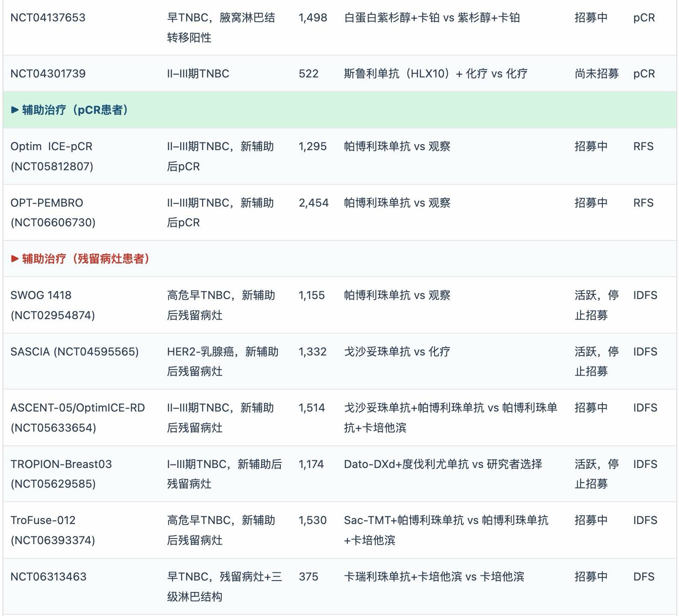Click 卡瑞利珠单抗+卡培他滨 vs 卡培他滨 cell
679x616 pixels.
[434, 577]
